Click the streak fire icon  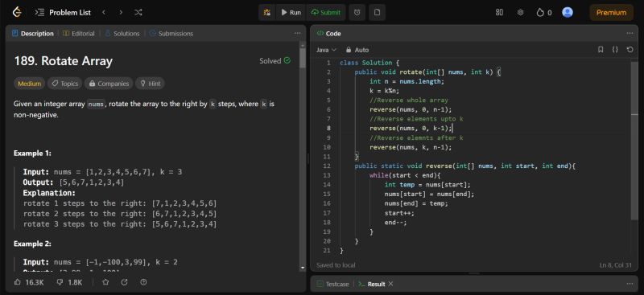[x=540, y=13]
